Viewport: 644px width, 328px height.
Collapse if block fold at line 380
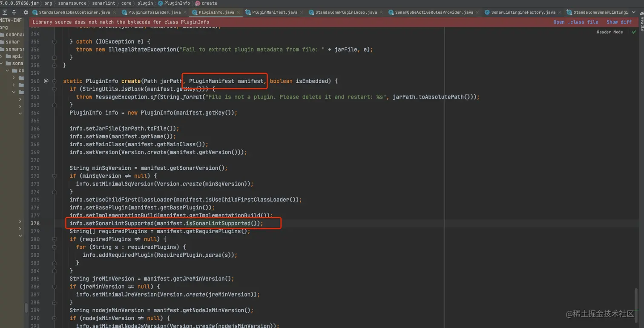pos(55,239)
